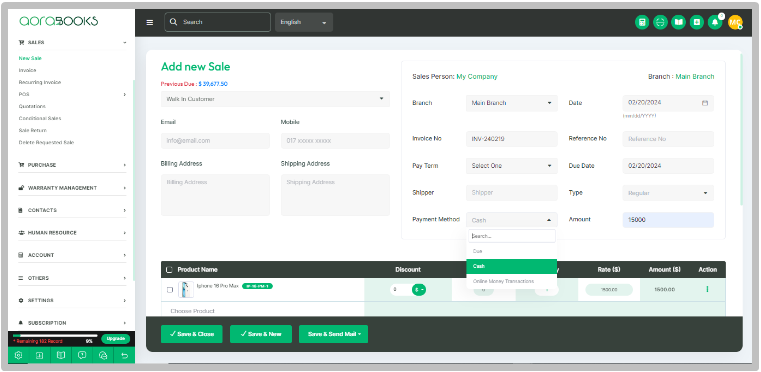The width and height of the screenshot is (761, 372).
Task: Click the Amount field showing 15000
Action: 668,220
